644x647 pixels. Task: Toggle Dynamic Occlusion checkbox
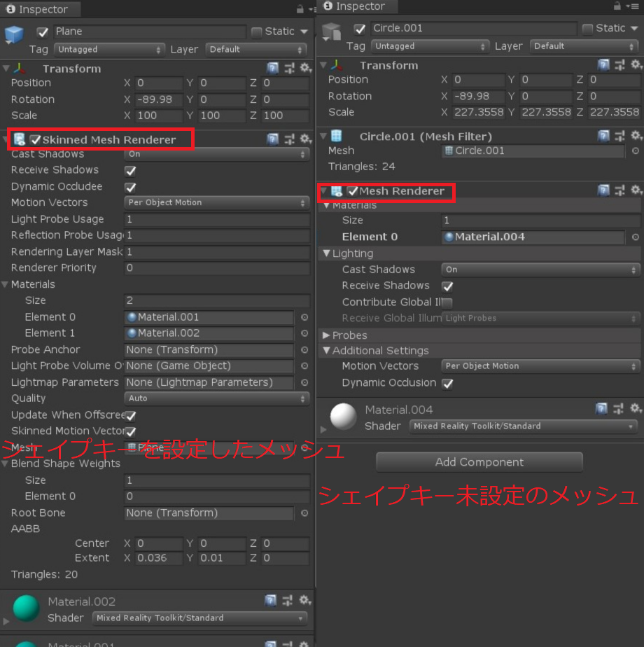point(447,384)
